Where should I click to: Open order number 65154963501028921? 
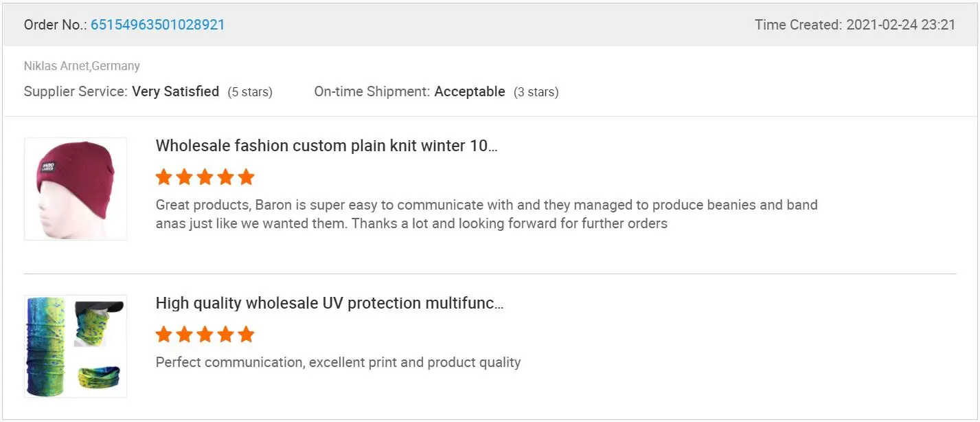(157, 25)
